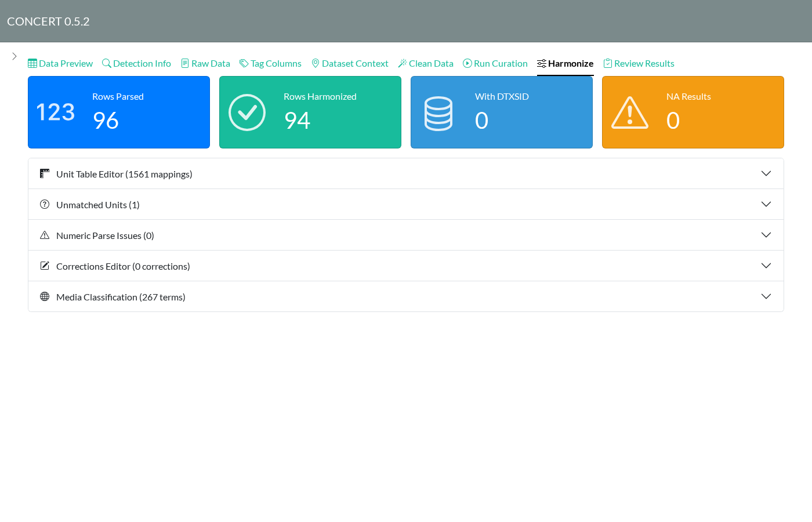Switch to Dataset Context tab
The height and width of the screenshot is (522, 812).
350,63
